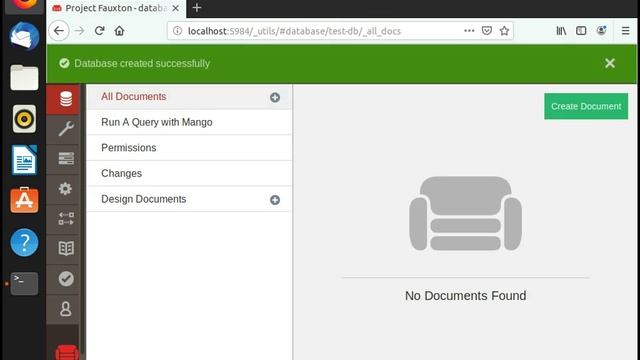Viewport: 640px width, 360px height.
Task: Dismiss the database created notification
Action: (610, 63)
